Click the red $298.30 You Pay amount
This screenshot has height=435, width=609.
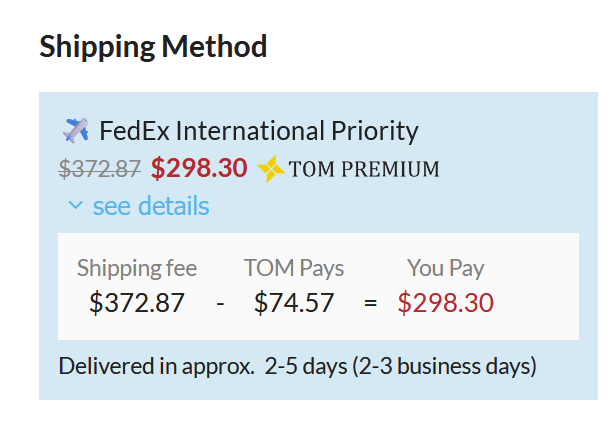tap(446, 302)
